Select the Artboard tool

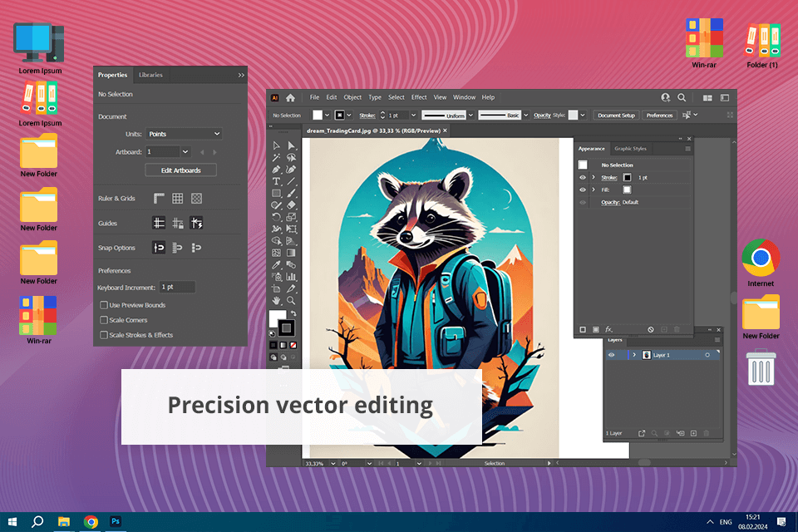click(276, 288)
